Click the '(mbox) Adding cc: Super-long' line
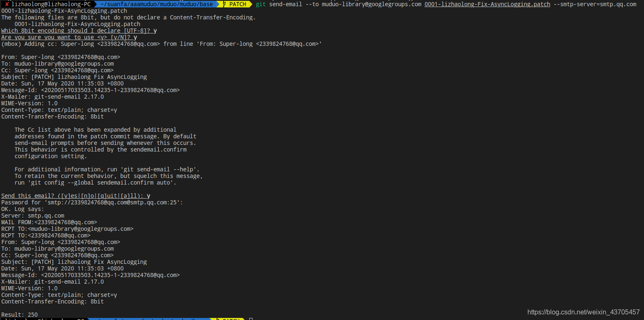The width and height of the screenshot is (644, 320). 162,44
